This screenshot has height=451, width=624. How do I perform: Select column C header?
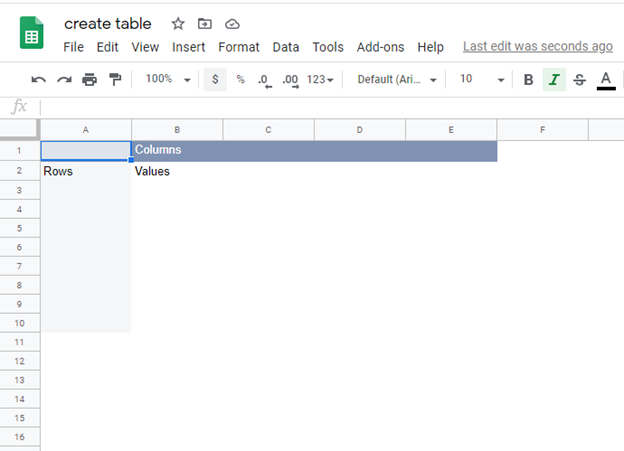pyautogui.click(x=268, y=130)
